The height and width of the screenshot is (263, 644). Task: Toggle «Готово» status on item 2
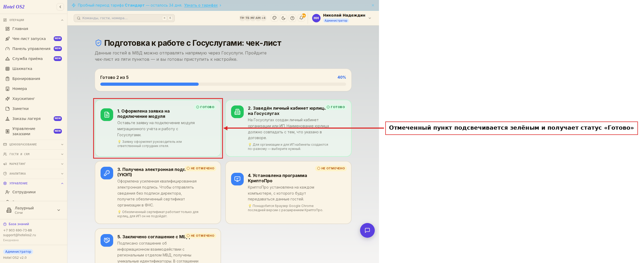coord(336,107)
